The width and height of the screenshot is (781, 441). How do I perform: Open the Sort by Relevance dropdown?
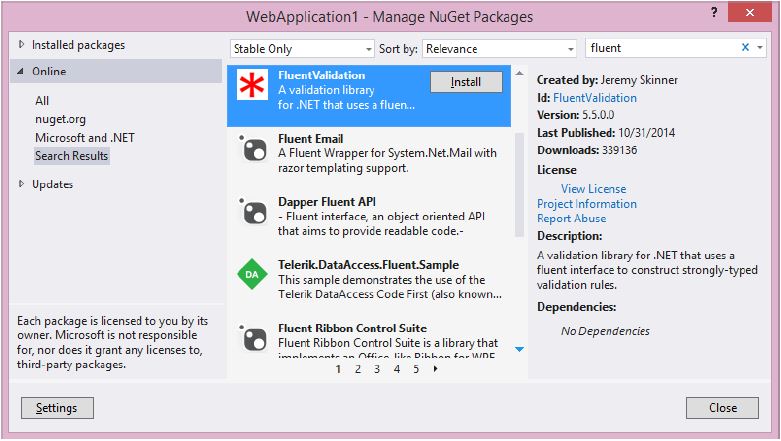(x=499, y=49)
